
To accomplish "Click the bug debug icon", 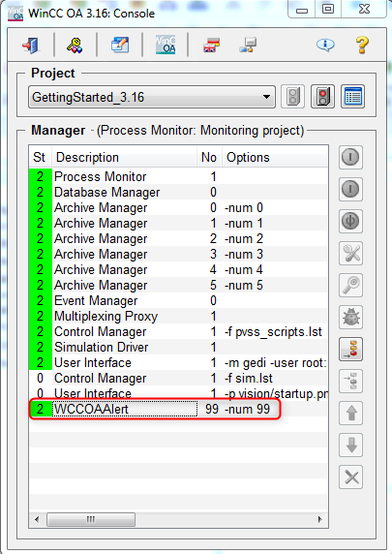I will (351, 317).
